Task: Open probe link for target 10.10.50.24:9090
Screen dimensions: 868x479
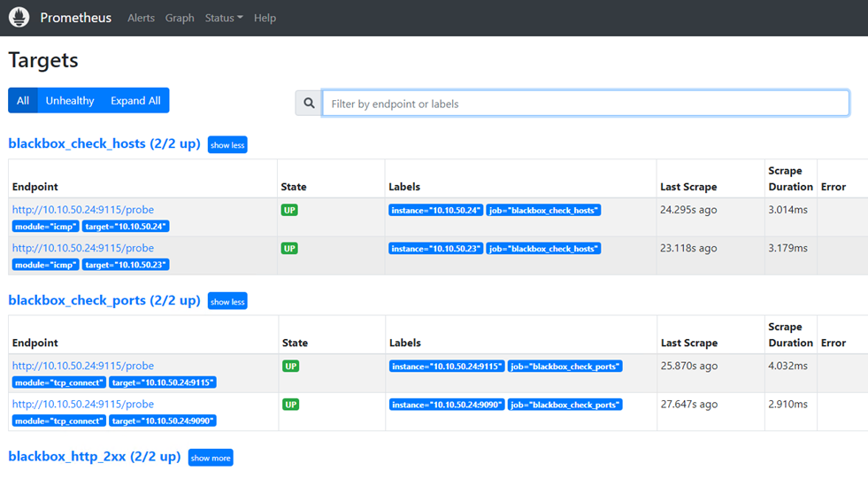Action: tap(83, 404)
